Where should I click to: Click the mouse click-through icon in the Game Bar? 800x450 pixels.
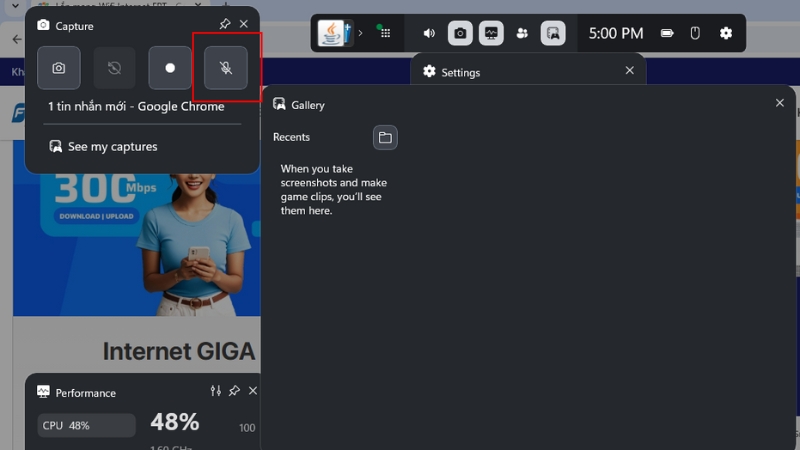pyautogui.click(x=695, y=33)
